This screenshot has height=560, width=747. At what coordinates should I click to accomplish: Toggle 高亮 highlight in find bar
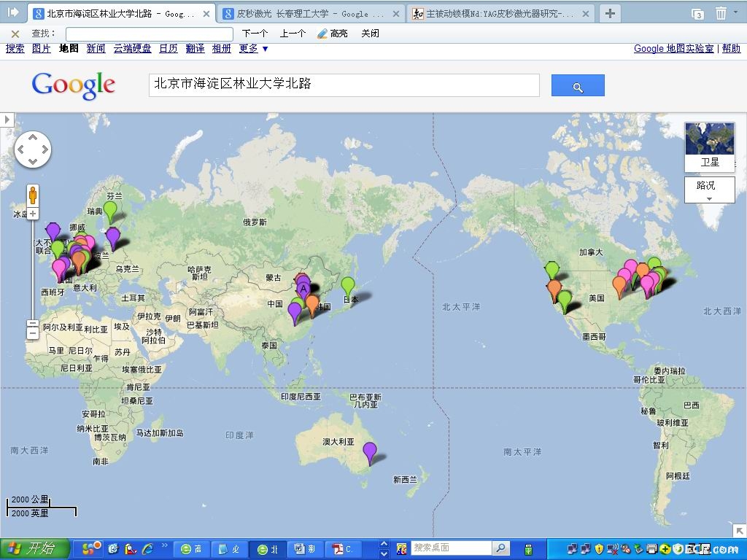pos(333,34)
